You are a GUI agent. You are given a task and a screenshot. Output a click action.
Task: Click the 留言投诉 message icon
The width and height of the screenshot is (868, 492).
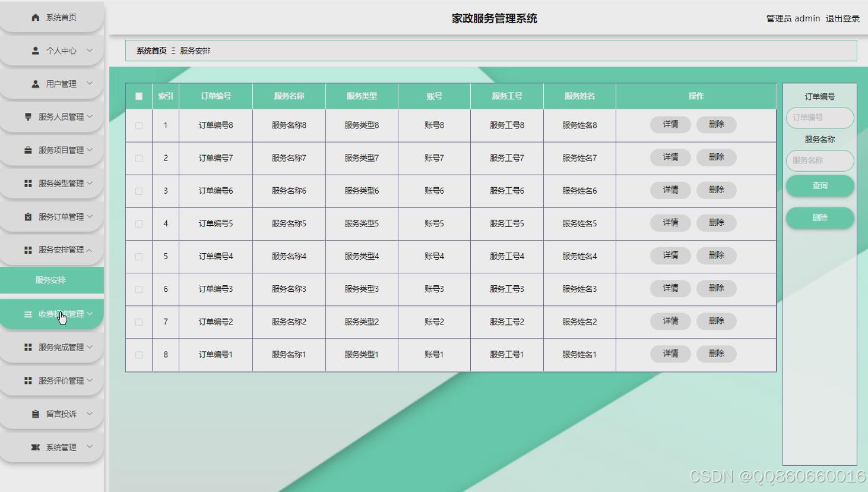(34, 414)
